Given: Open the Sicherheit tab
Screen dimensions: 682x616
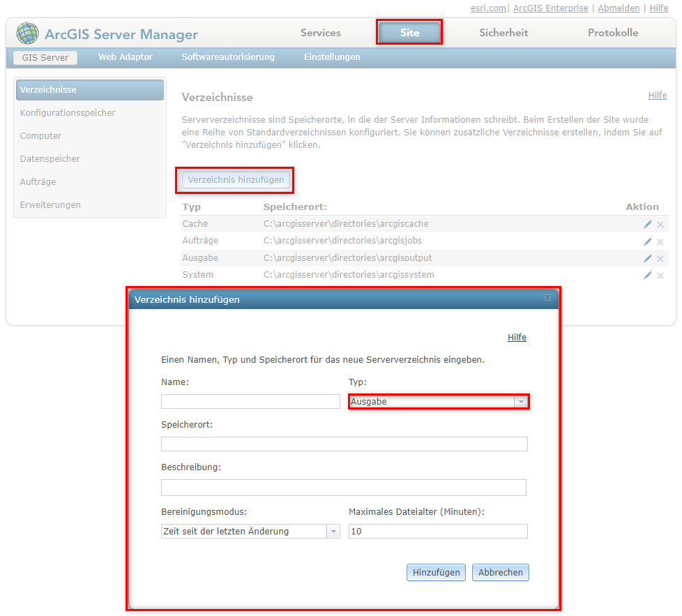Looking at the screenshot, I should (503, 33).
